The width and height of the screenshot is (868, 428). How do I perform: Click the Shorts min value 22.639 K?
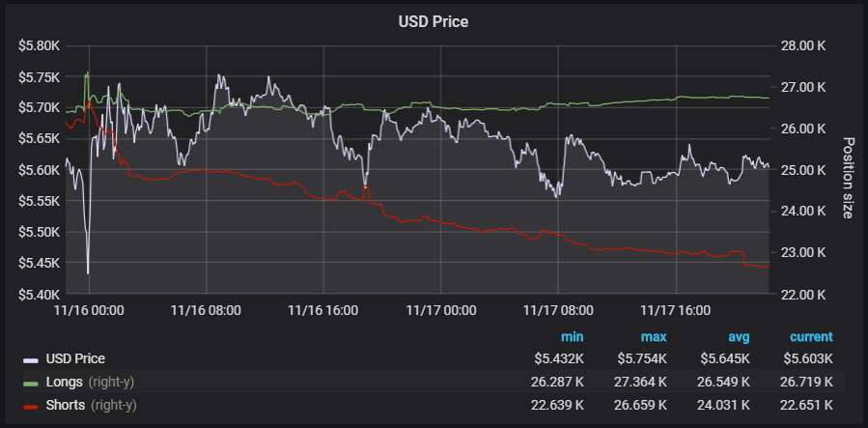(557, 405)
